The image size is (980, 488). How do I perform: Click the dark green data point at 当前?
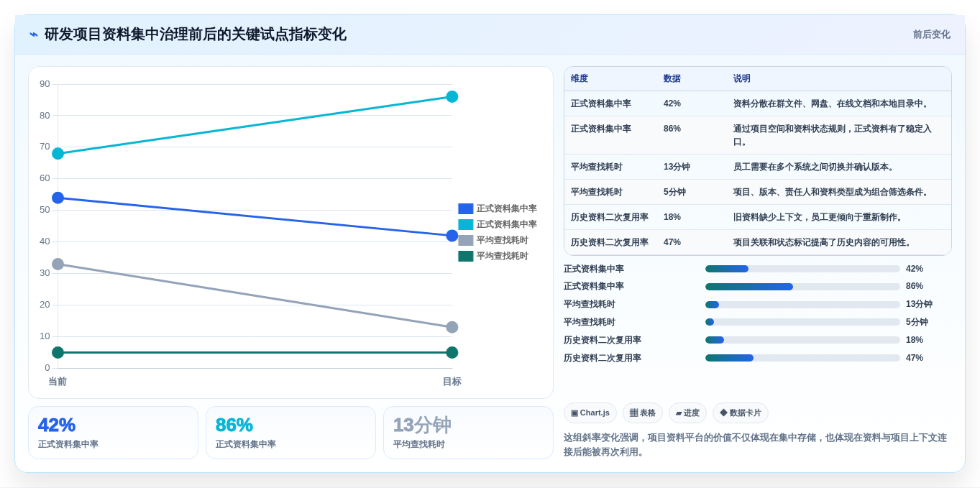pyautogui.click(x=58, y=352)
